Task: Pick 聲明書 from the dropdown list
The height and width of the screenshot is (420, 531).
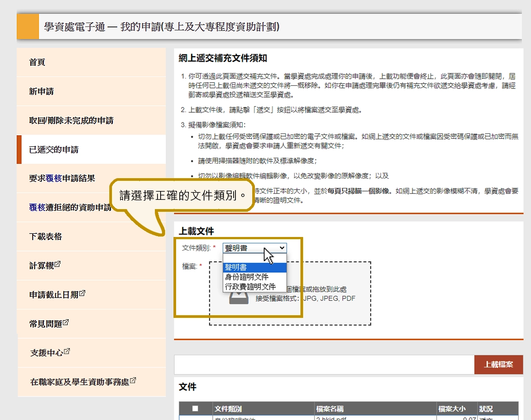Action: (x=255, y=267)
